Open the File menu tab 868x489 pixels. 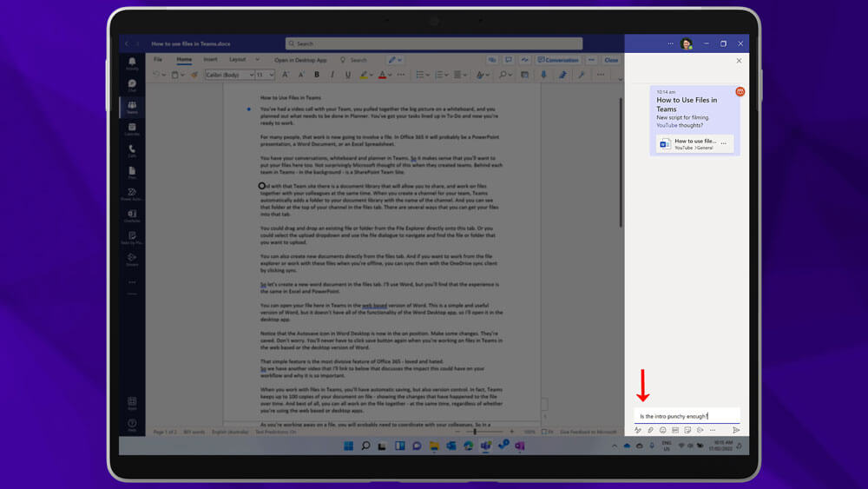tap(158, 60)
